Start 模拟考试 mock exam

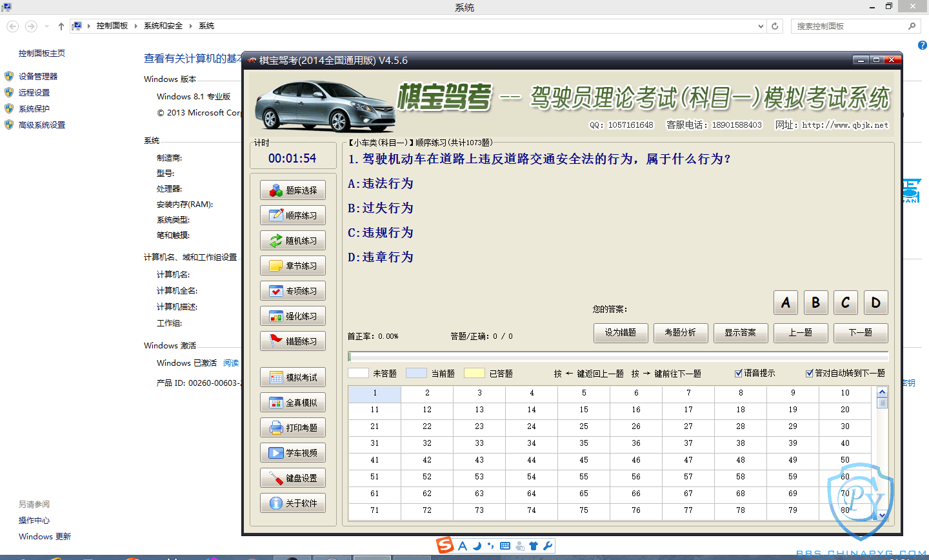coord(293,377)
